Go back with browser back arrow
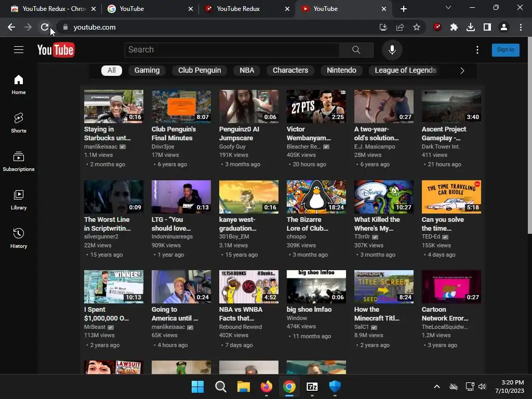 pyautogui.click(x=11, y=27)
